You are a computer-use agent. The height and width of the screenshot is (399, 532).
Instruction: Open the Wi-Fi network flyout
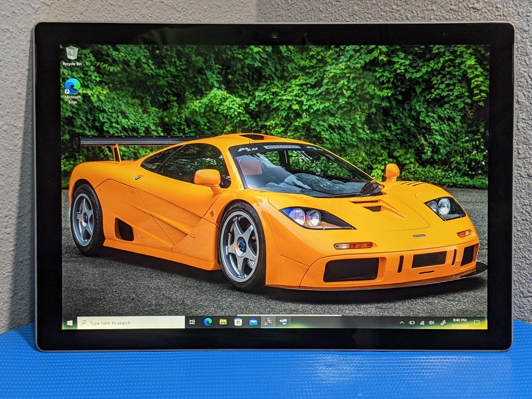point(422,323)
